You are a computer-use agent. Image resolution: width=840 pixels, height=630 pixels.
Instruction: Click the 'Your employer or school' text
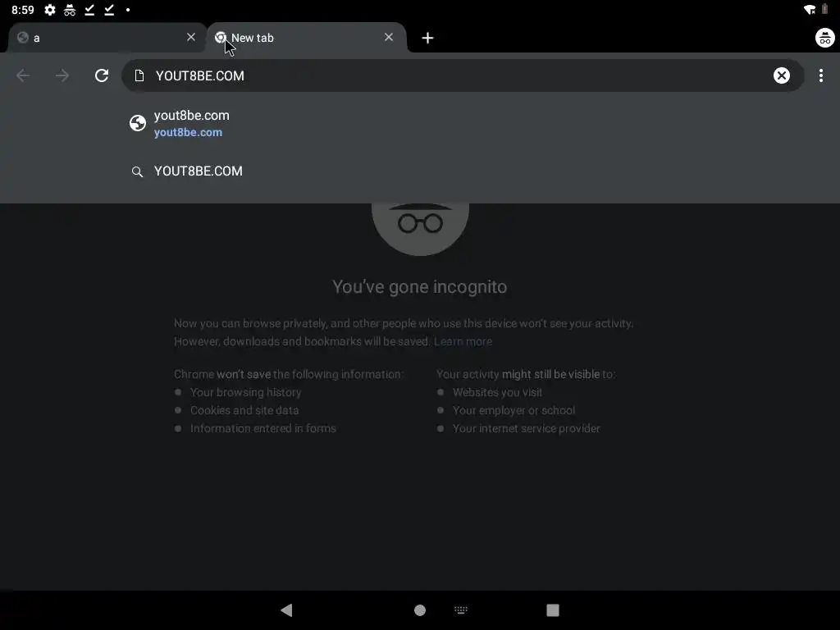[x=514, y=410]
